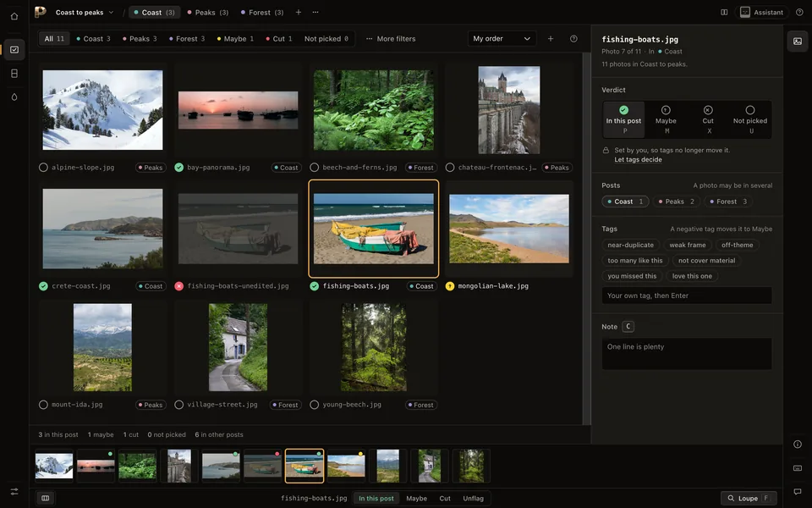Open the help icon in top right corner
Image resolution: width=812 pixels, height=508 pixels.
pos(799,13)
